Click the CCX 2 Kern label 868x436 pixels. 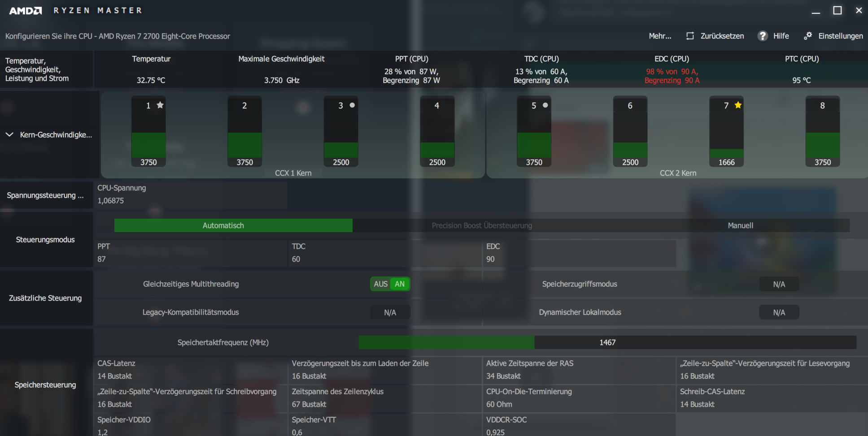point(678,173)
